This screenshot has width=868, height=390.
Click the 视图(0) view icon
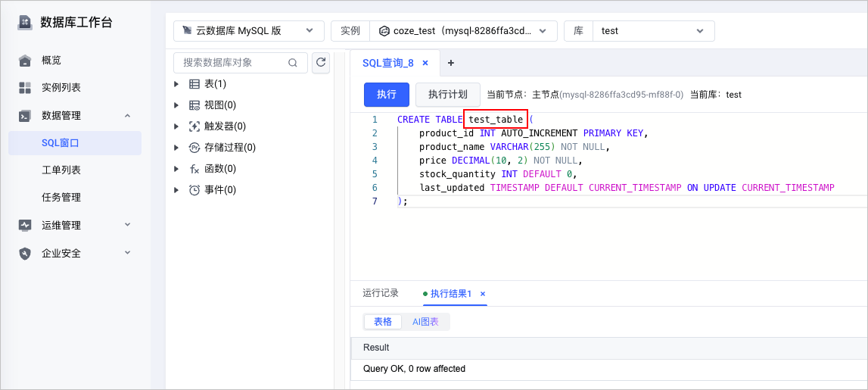click(x=194, y=105)
